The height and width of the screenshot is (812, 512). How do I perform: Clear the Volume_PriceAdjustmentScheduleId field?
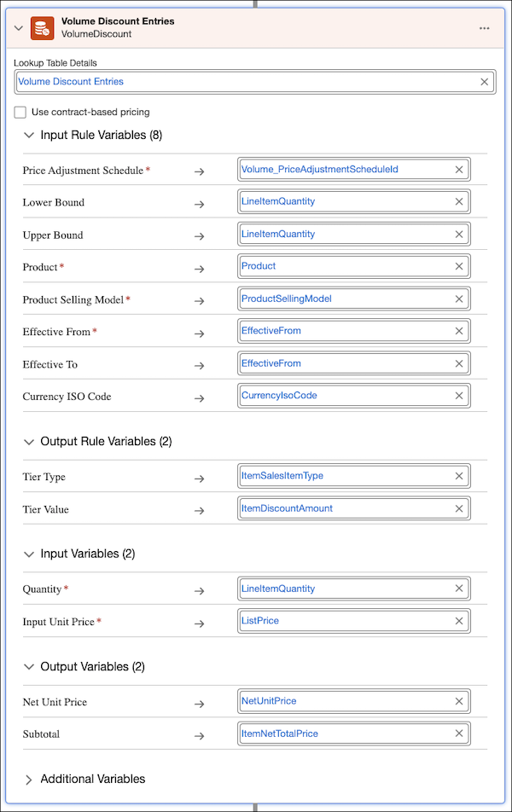point(459,170)
